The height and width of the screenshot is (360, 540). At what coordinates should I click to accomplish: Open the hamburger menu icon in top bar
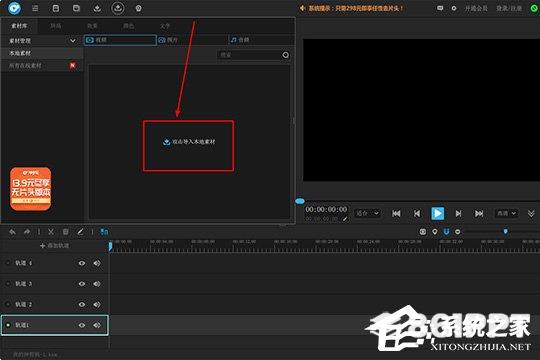click(35, 8)
